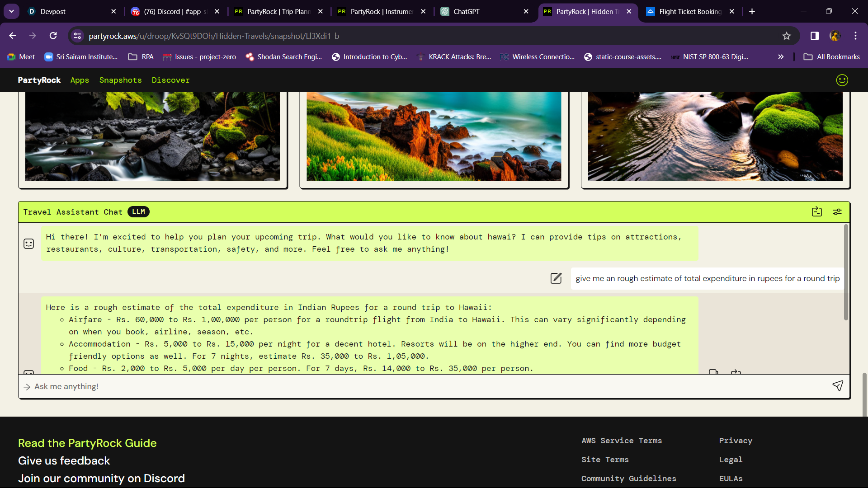Click the coastal rocks generated image
This screenshot has width=868, height=488.
434,136
